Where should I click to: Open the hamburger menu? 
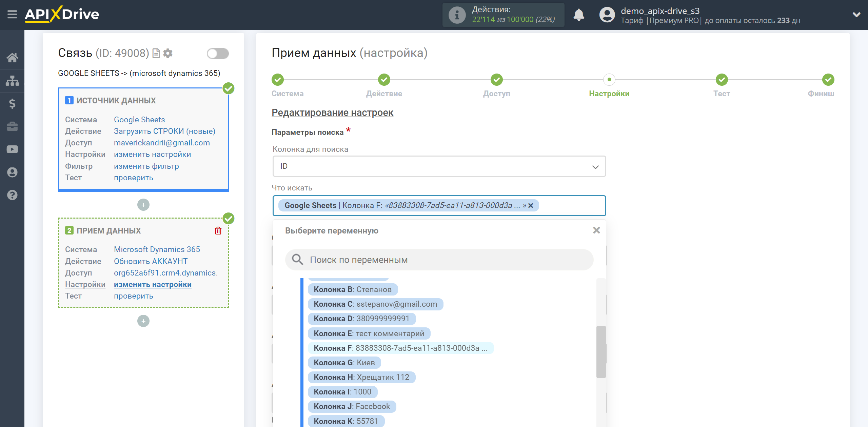[12, 14]
